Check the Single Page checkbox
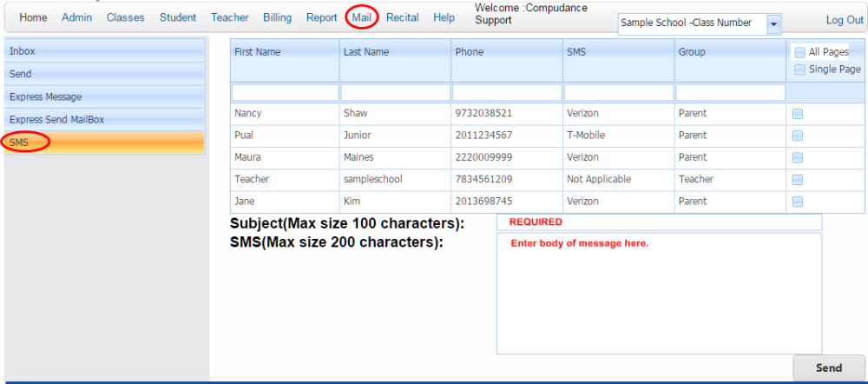 click(799, 70)
